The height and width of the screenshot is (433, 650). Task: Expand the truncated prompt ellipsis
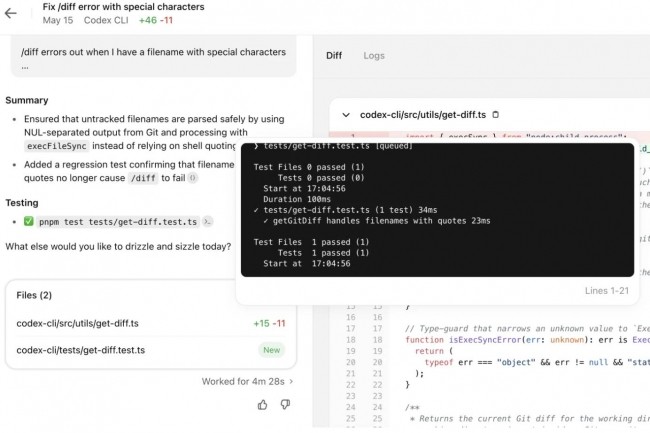pyautogui.click(x=25, y=66)
